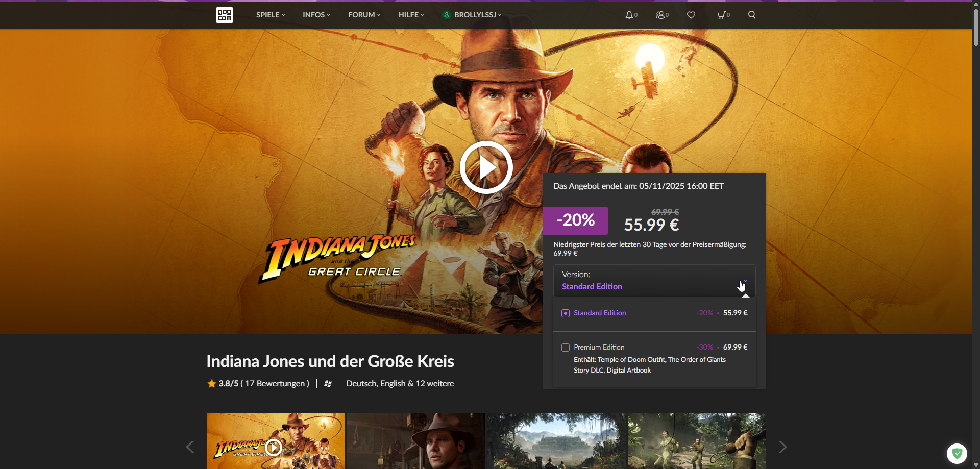Screen dimensions: 980x469
Task: Click the green shield icon at bottom right
Action: 957,453
